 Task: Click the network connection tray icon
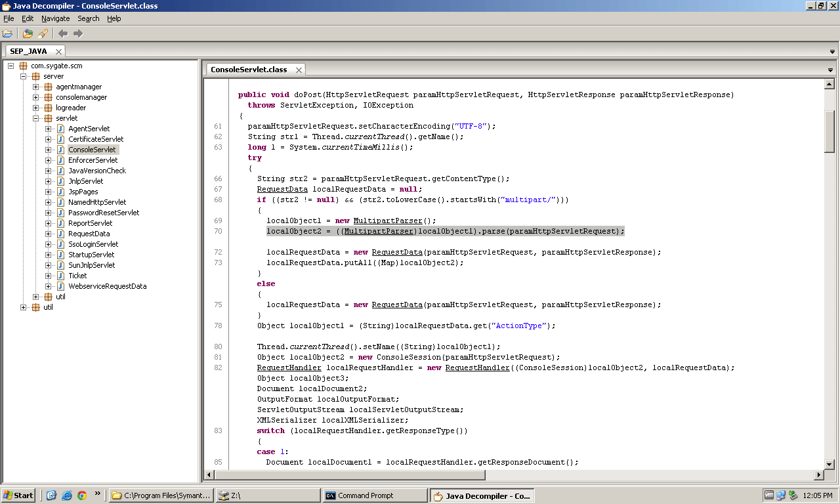coord(781,495)
